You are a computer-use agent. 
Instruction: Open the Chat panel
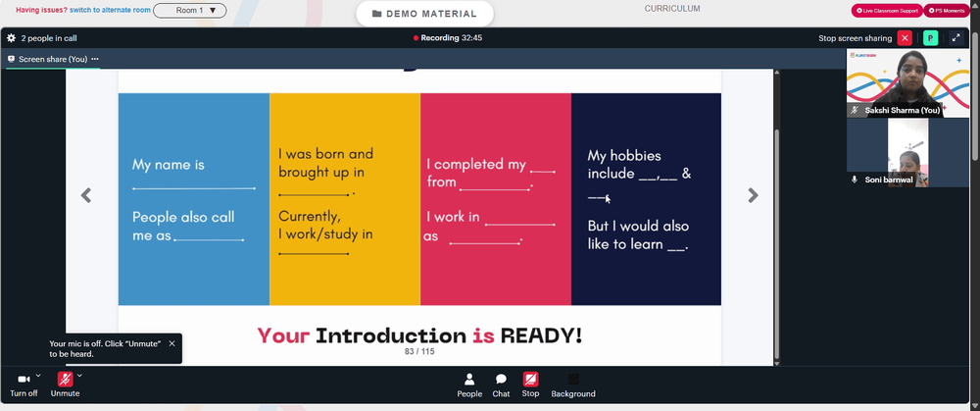point(501,385)
